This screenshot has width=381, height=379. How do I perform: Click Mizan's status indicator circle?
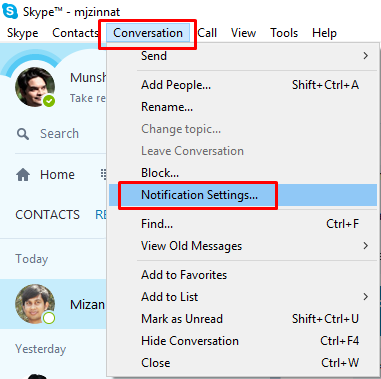[49, 318]
